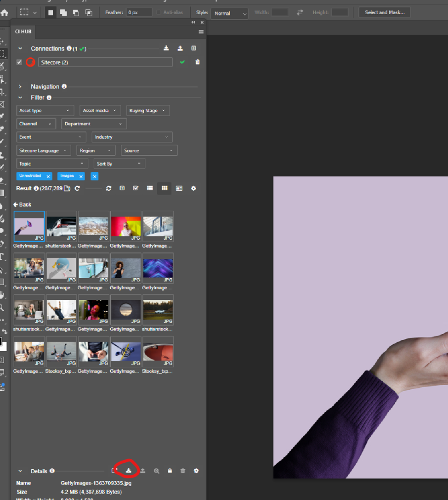Expand the Navigation section
The width and height of the screenshot is (448, 500).
pyautogui.click(x=21, y=86)
